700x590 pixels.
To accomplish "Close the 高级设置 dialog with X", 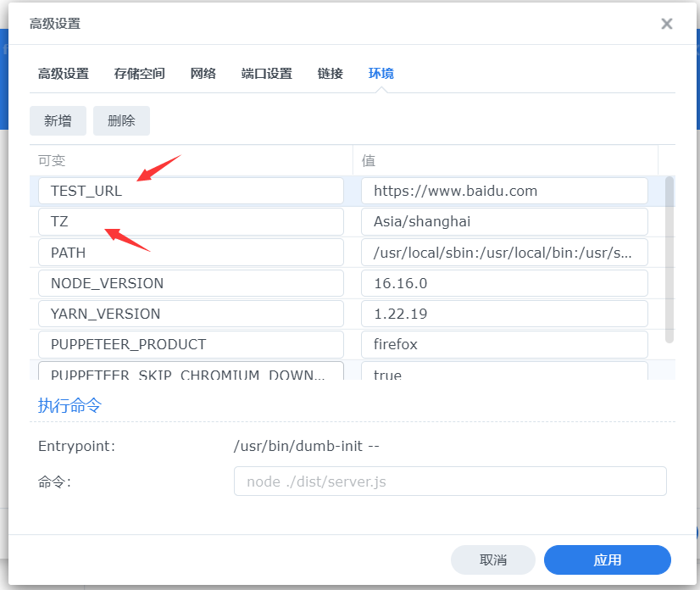I will (667, 24).
